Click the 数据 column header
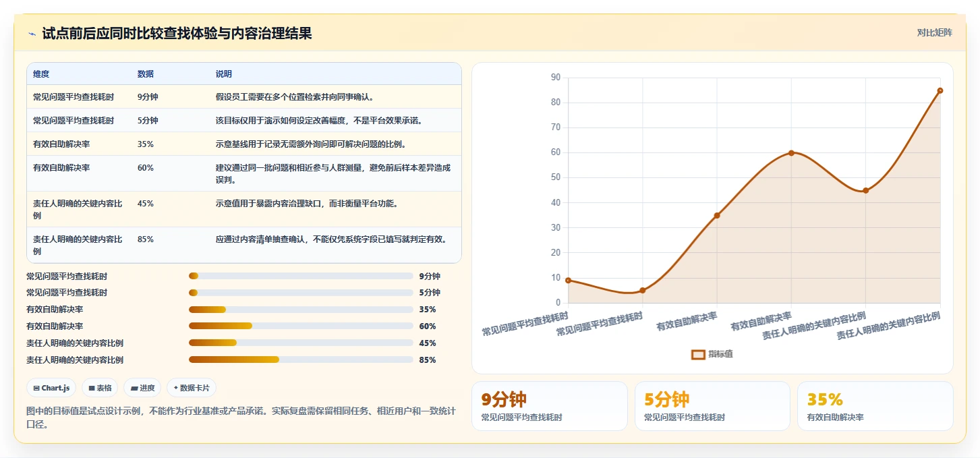Image resolution: width=980 pixels, height=458 pixels. coord(146,74)
